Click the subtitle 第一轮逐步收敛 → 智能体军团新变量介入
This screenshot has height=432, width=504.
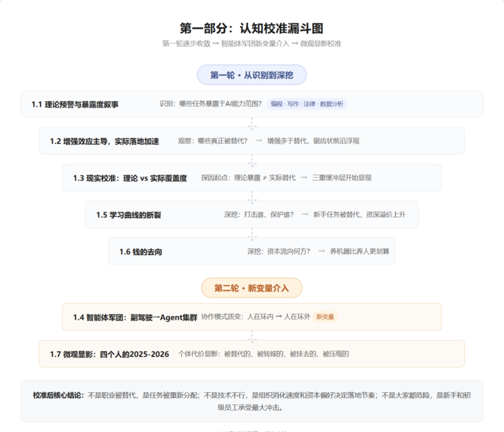pos(226,43)
